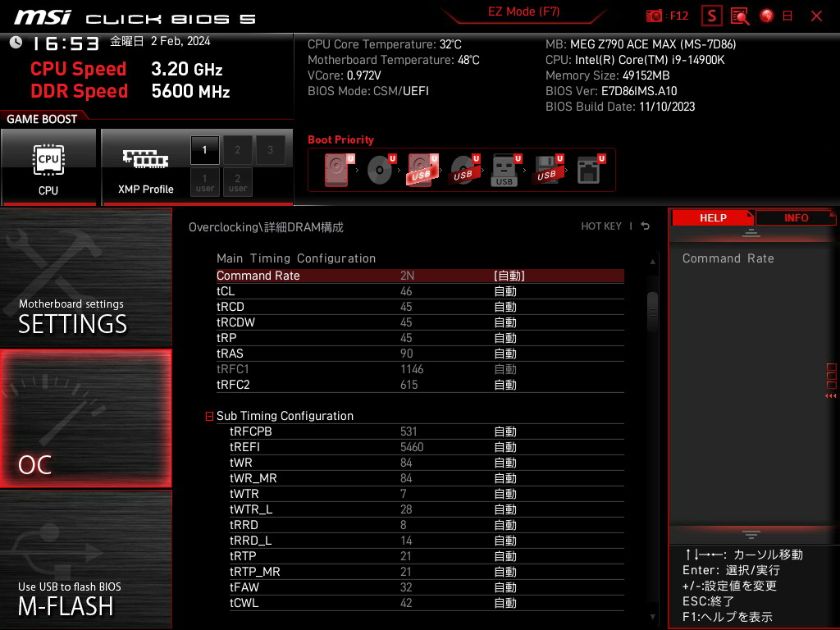Open the tREFI 自動 setting
840x630 pixels.
point(505,447)
